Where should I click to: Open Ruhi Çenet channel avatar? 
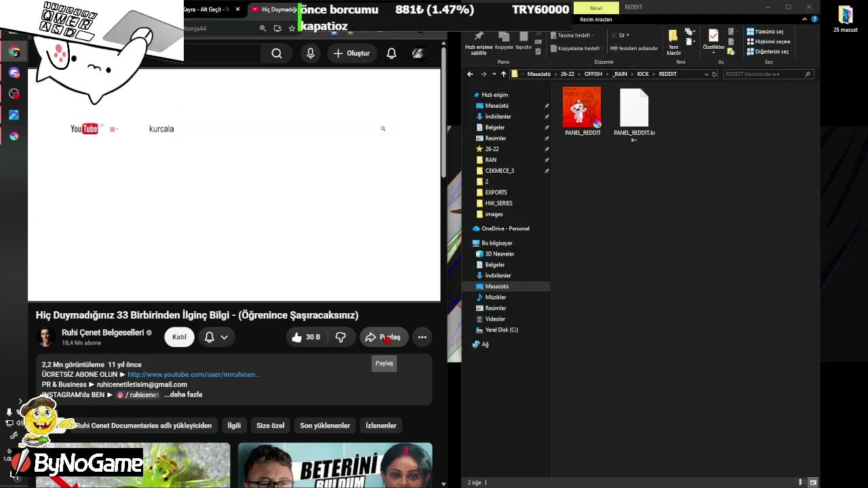[x=46, y=337]
